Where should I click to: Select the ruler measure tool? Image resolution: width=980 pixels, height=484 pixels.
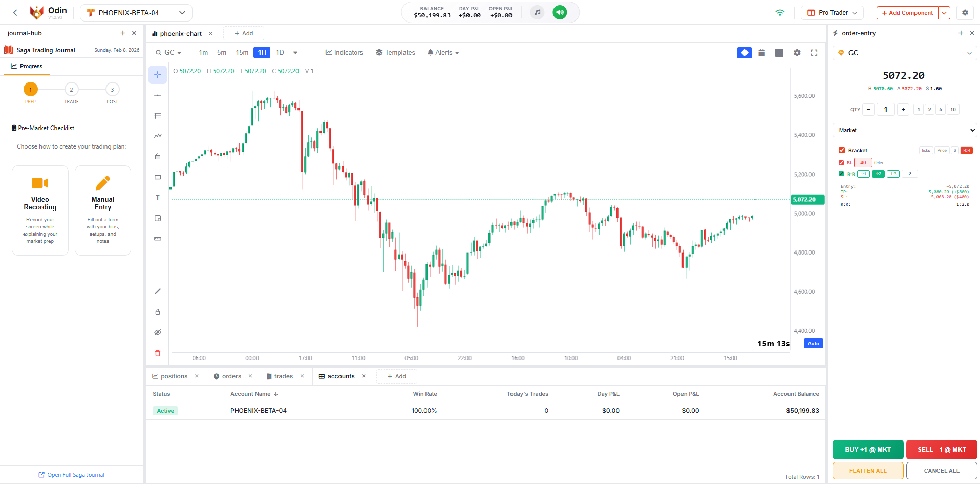pyautogui.click(x=158, y=239)
